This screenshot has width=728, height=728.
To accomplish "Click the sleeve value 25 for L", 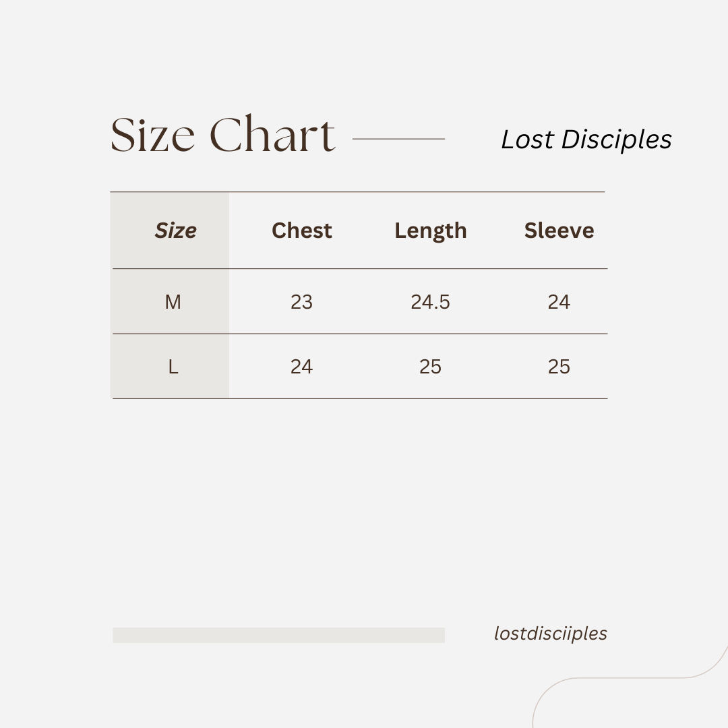I will [x=559, y=367].
